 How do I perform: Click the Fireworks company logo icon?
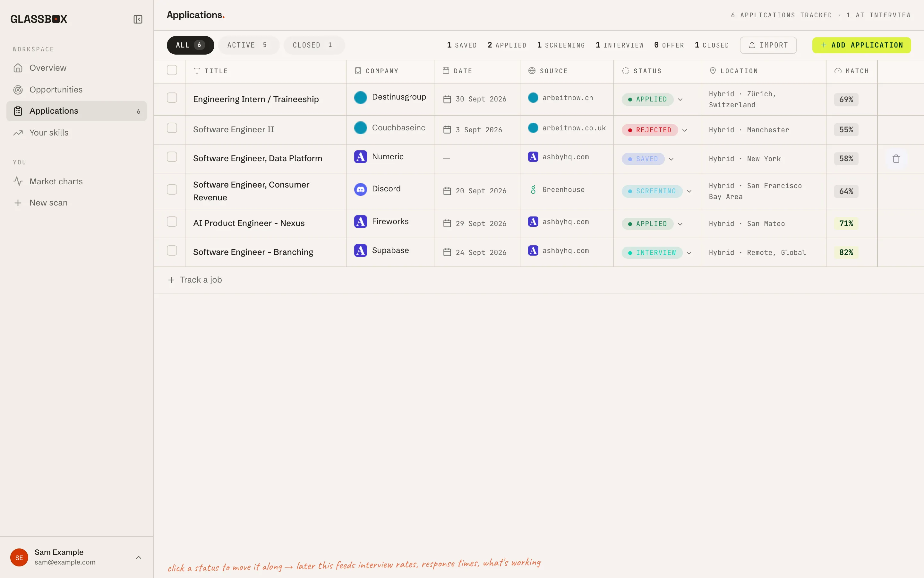coord(360,222)
